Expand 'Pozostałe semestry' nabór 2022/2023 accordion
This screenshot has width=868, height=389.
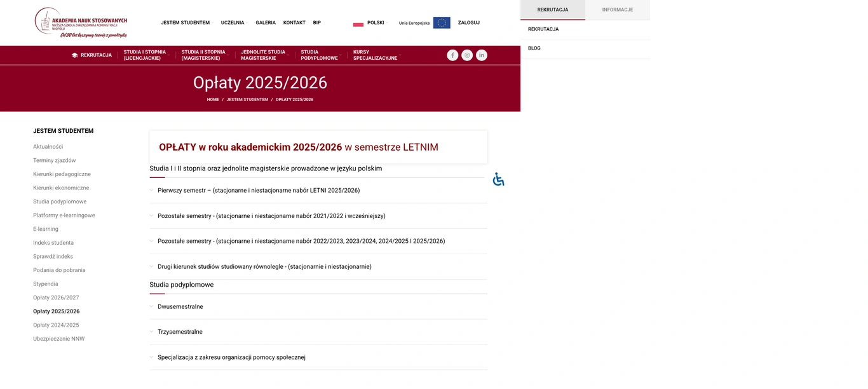tap(318, 242)
